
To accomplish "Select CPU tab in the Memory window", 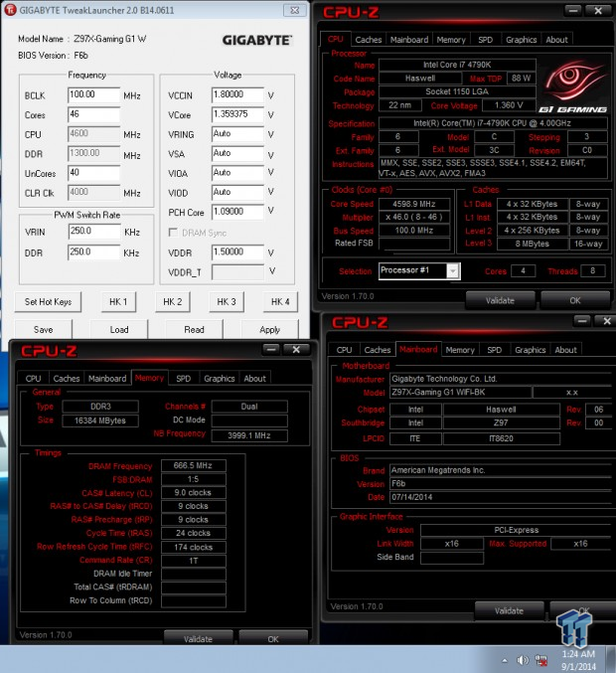I will tap(33, 379).
